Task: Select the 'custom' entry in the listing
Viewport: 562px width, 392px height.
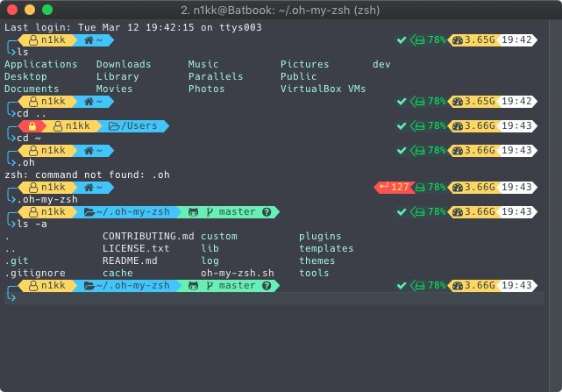Action: point(218,237)
